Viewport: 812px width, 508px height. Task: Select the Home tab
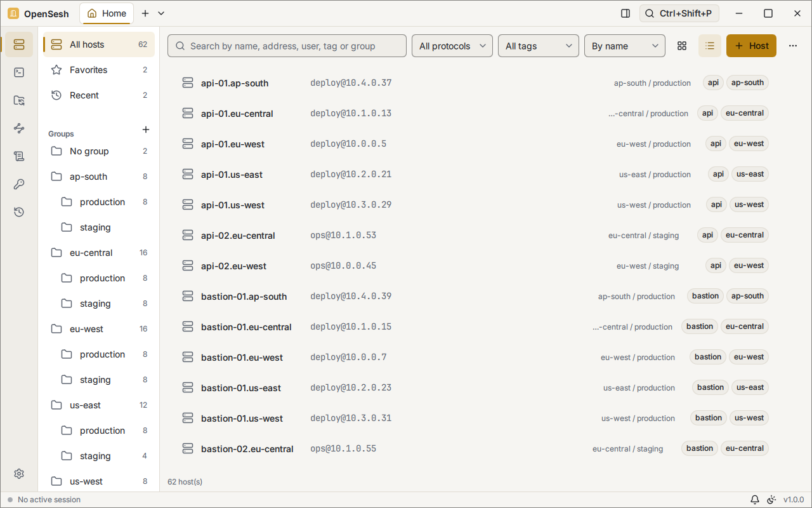(x=107, y=13)
